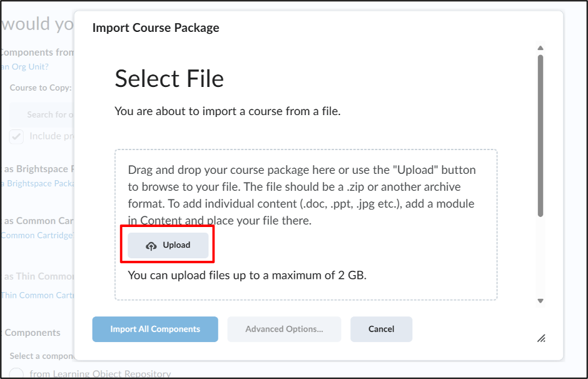This screenshot has width=588, height=379.
Task: Toggle the 'Include' checkbox under course search
Action: tap(16, 136)
